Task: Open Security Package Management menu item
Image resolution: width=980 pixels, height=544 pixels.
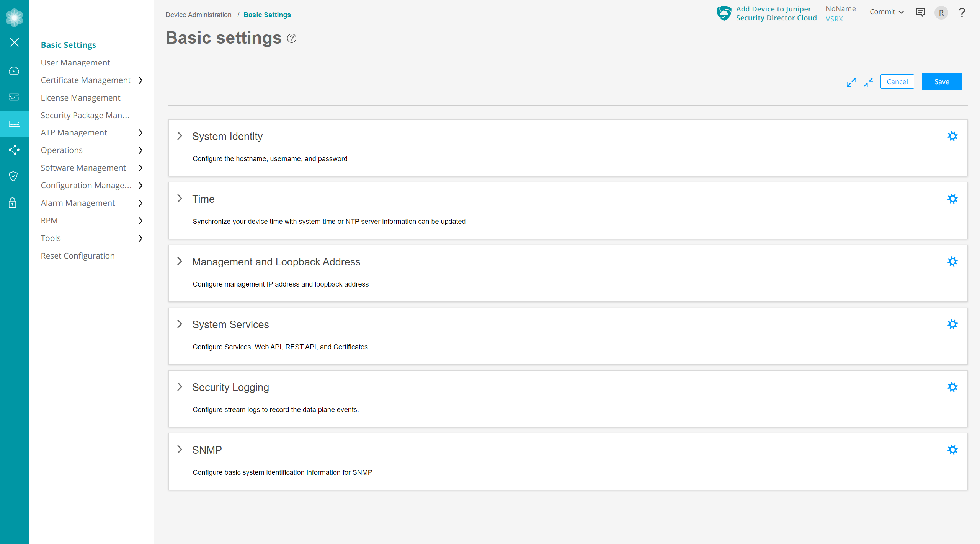Action: coord(85,115)
